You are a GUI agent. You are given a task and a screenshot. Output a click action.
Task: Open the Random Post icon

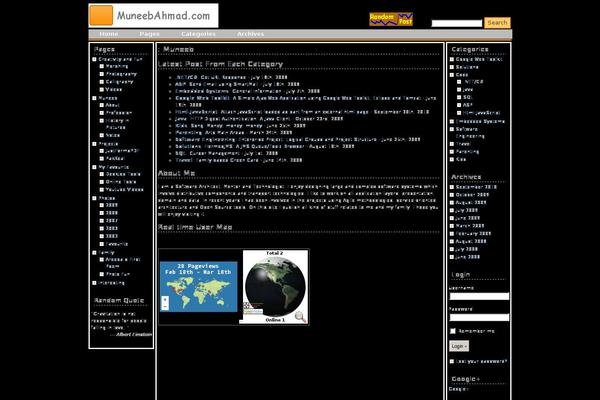(391, 19)
